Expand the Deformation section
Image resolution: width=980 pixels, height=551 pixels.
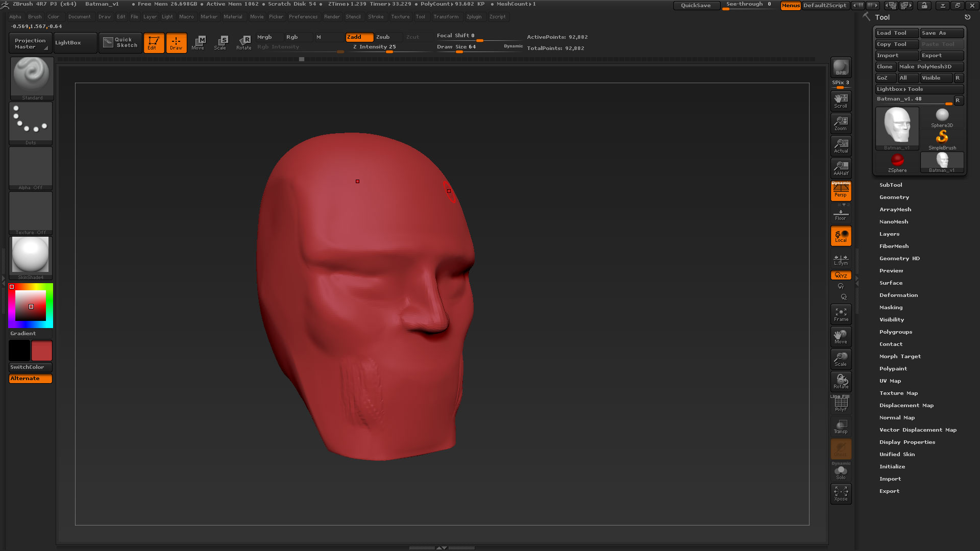click(x=898, y=295)
